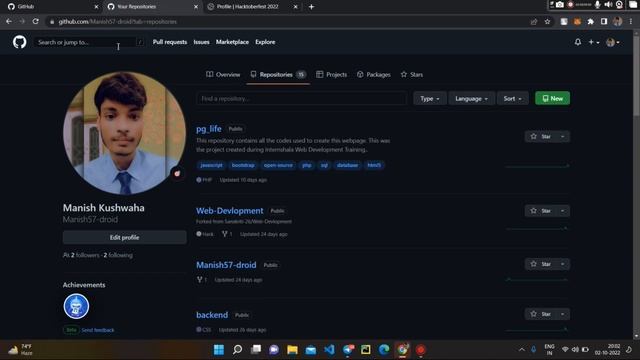The image size is (640, 360).
Task: Expand star list dropdown for pg_life
Action: click(563, 136)
